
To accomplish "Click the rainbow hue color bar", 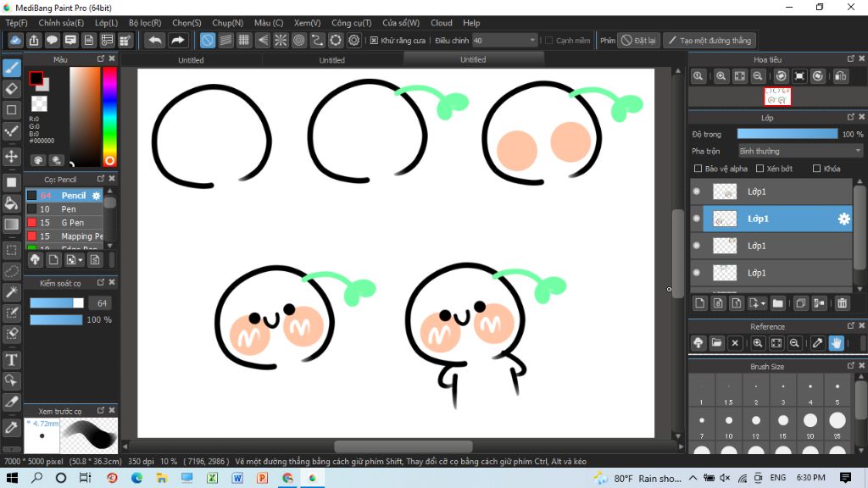I will click(109, 117).
